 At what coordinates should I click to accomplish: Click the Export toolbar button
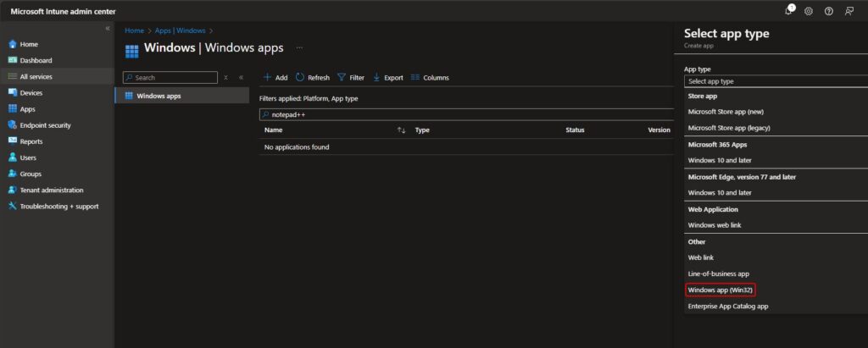388,77
